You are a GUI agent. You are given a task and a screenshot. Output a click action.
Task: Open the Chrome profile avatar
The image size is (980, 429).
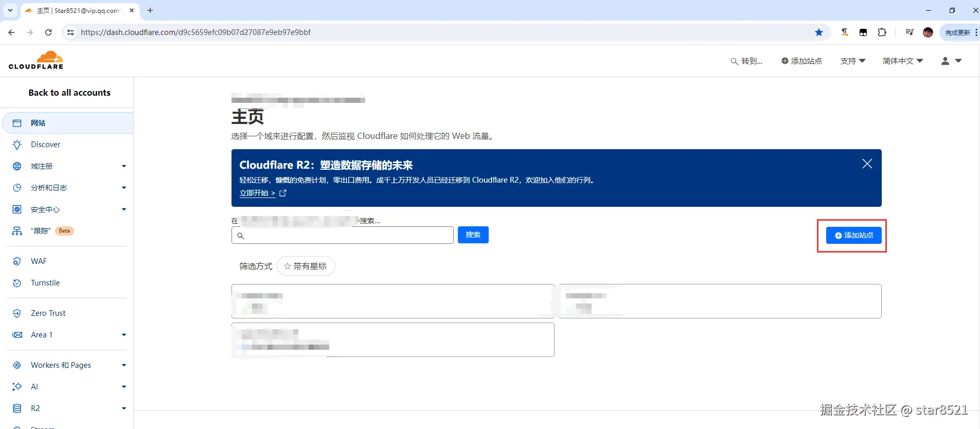pyautogui.click(x=928, y=32)
